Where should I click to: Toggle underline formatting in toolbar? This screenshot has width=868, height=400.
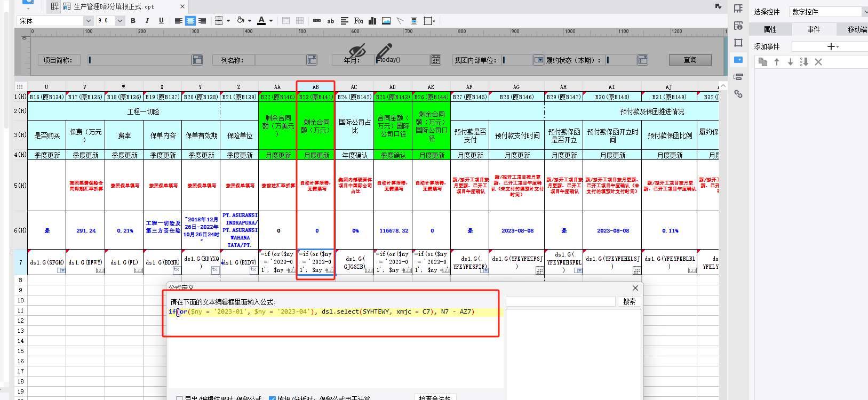point(161,21)
